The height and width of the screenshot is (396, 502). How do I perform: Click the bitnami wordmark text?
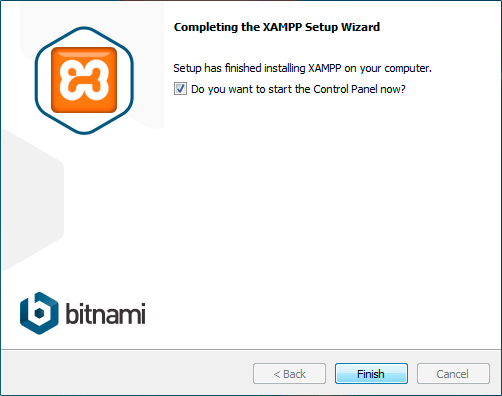pyautogui.click(x=105, y=313)
